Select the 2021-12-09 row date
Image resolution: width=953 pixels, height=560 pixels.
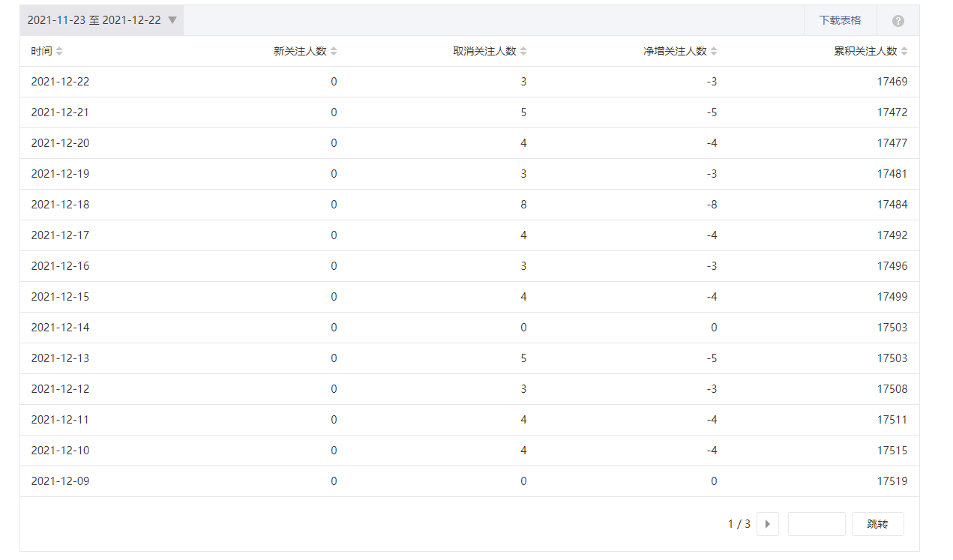tap(60, 481)
